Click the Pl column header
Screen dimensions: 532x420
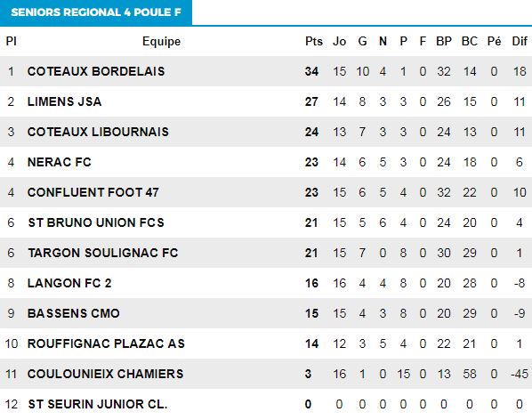coord(11,41)
